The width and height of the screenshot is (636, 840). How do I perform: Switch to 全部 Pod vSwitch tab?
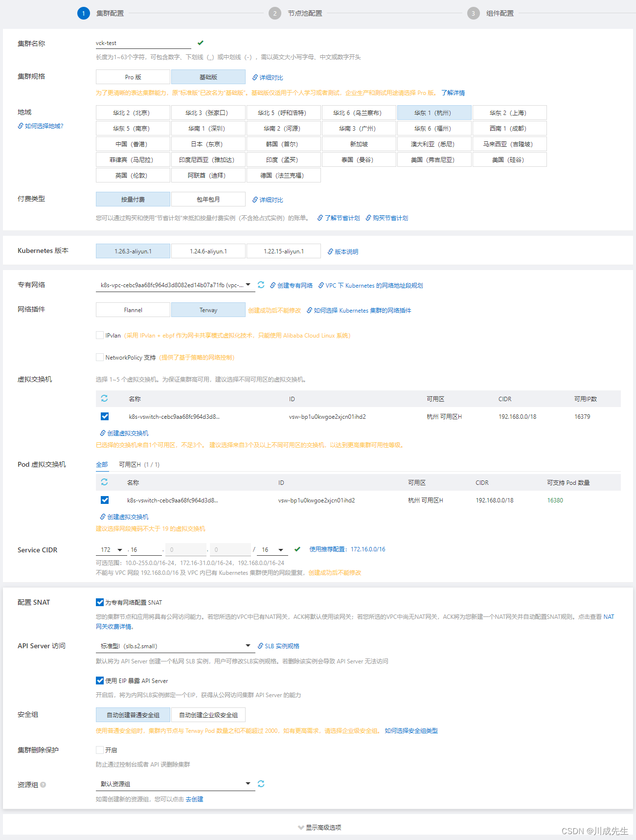(x=102, y=464)
